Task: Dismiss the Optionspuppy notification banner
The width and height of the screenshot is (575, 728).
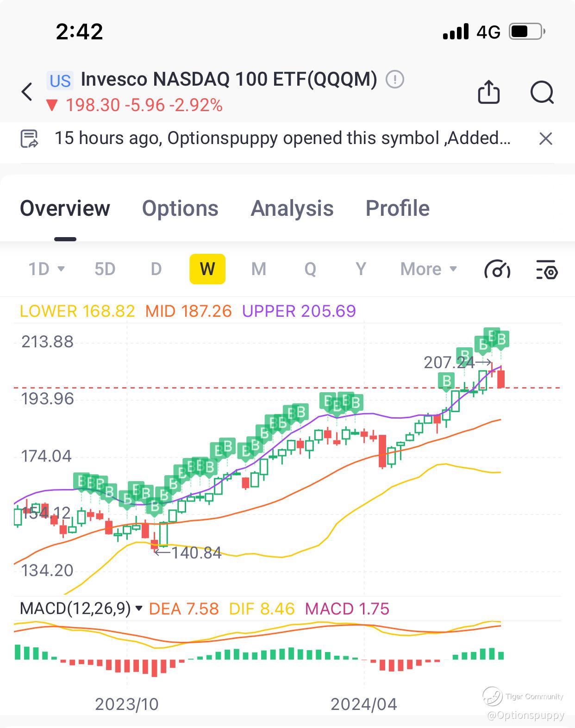Action: pyautogui.click(x=546, y=138)
